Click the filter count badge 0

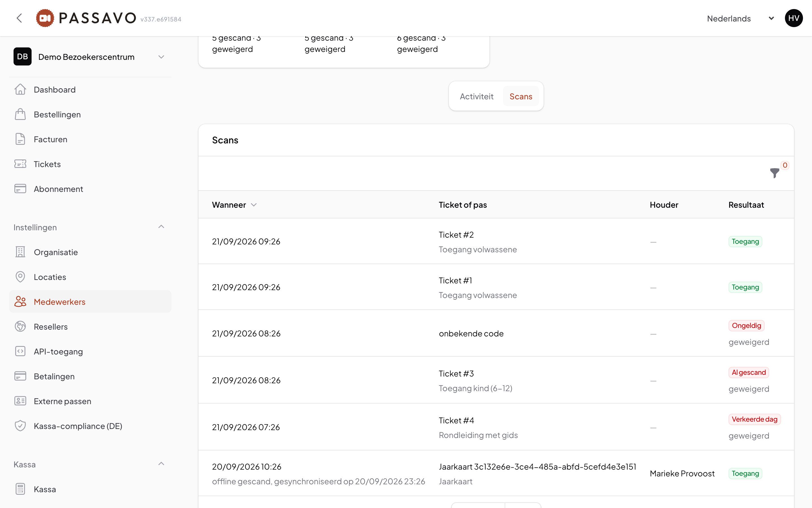785,165
